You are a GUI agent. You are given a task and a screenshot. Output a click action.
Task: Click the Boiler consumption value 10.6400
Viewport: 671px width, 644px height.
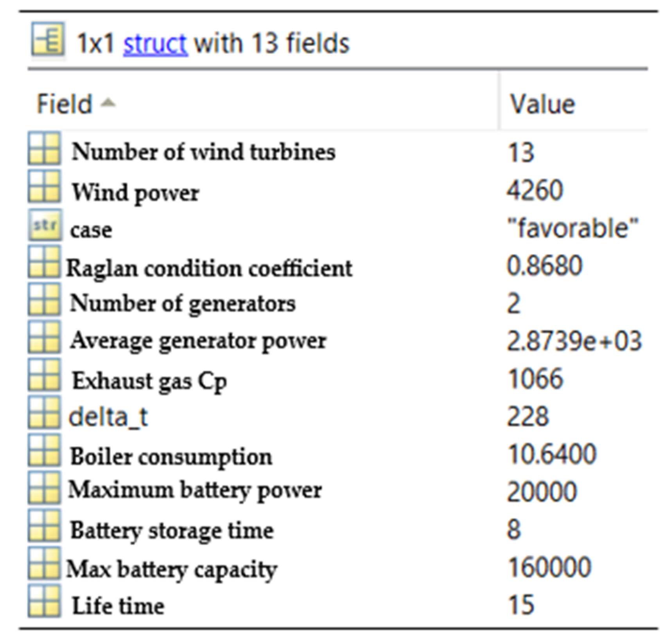552,454
